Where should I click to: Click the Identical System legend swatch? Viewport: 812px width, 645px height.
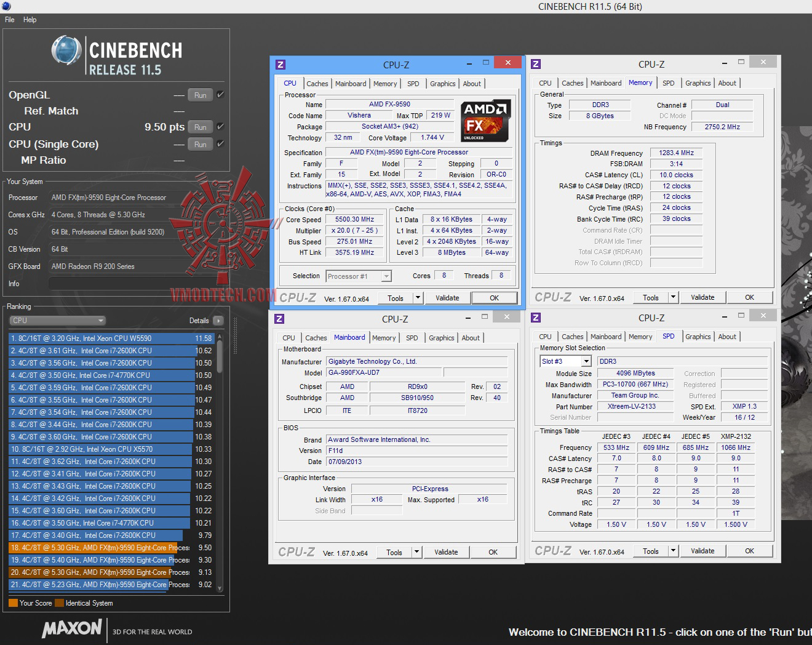59,603
